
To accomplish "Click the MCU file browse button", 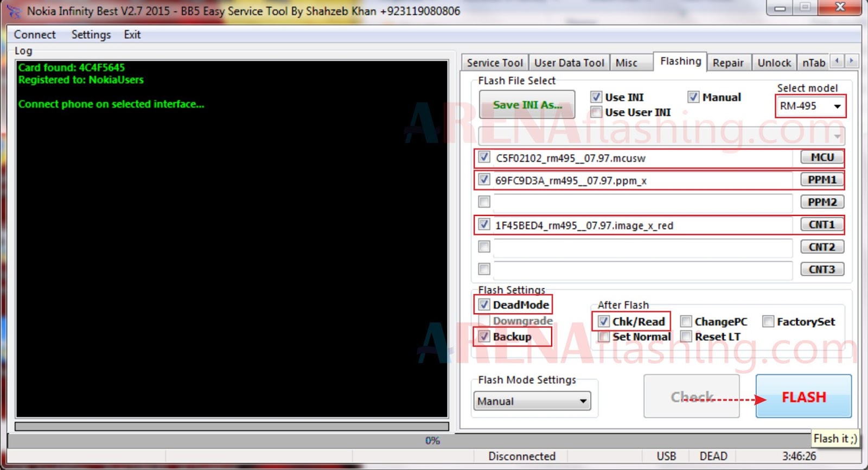I will [x=822, y=157].
